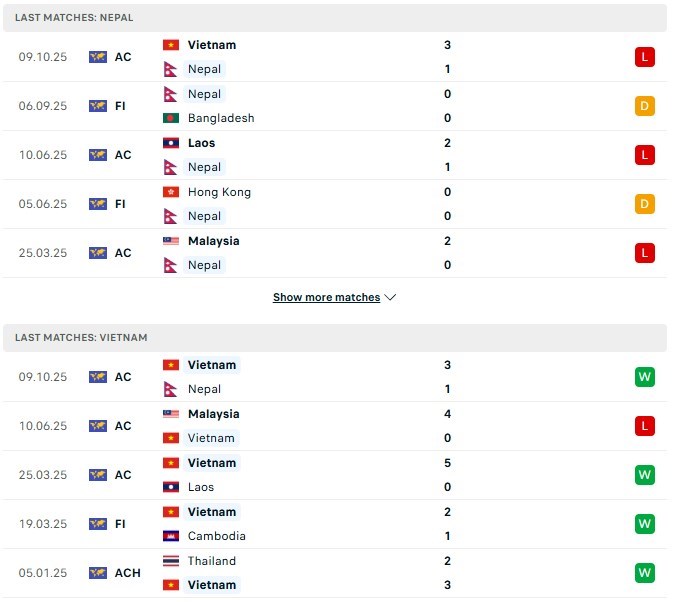The height and width of the screenshot is (602, 677).
Task: Click the Cambodia flag icon
Action: coord(170,536)
